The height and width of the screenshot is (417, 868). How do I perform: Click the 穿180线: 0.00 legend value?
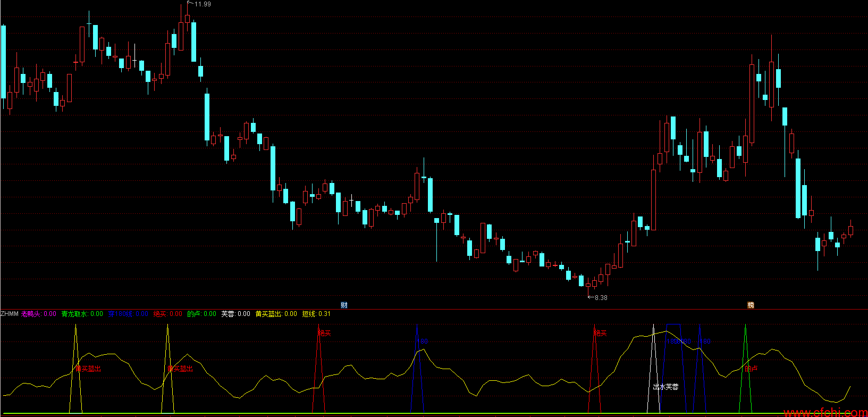click(128, 314)
